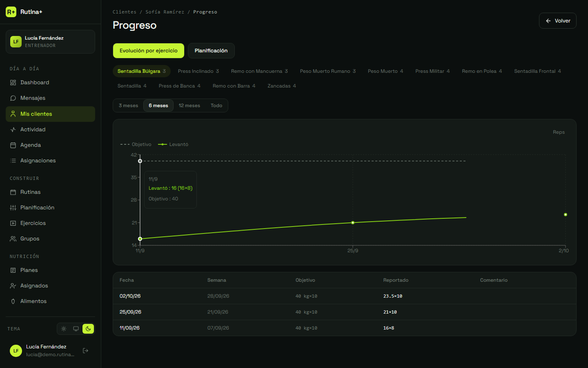This screenshot has width=588, height=368.
Task: Choose the 6 meses time range
Action: tap(158, 105)
